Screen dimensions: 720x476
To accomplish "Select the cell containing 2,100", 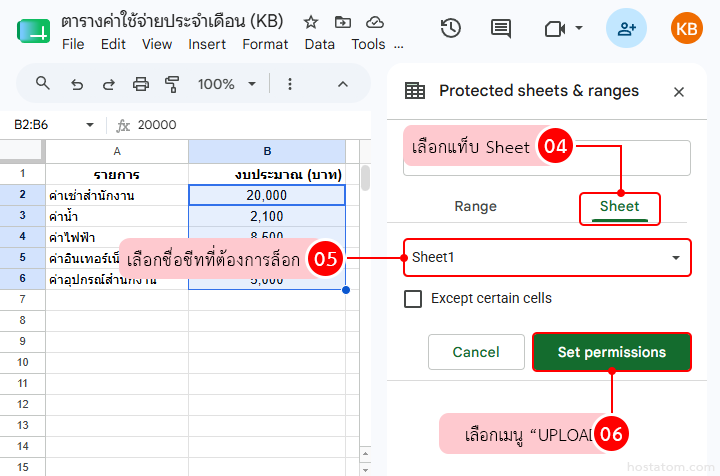I will click(267, 216).
